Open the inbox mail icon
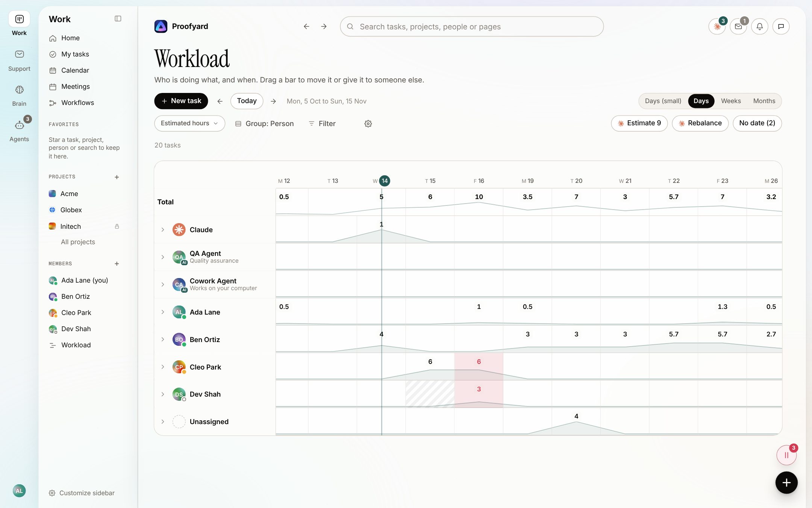Viewport: 812px width, 508px height. coord(738,26)
